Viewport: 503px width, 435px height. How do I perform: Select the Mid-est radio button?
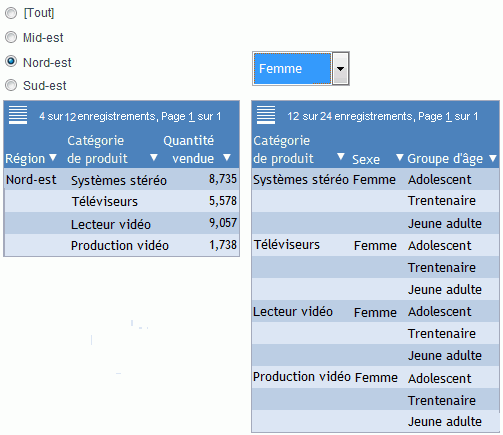(11, 37)
